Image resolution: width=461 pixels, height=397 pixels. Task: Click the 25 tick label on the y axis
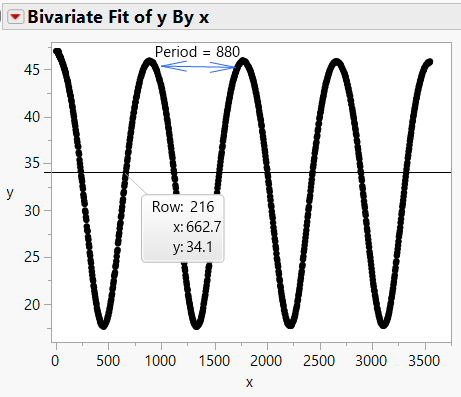[32, 257]
